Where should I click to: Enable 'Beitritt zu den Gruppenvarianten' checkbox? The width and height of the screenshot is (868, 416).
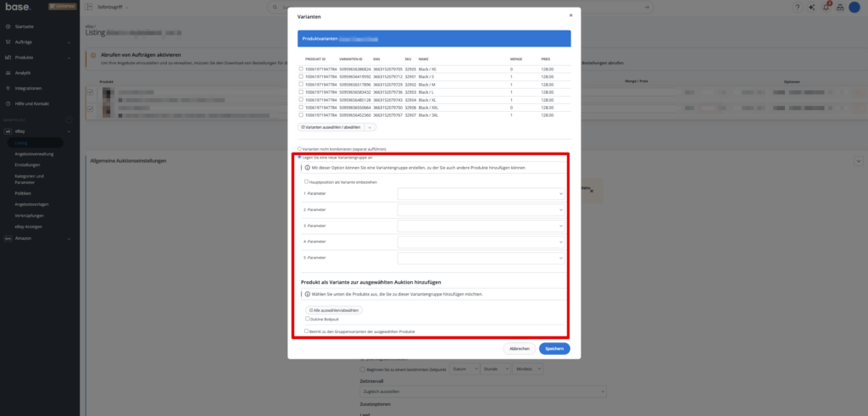(x=307, y=331)
